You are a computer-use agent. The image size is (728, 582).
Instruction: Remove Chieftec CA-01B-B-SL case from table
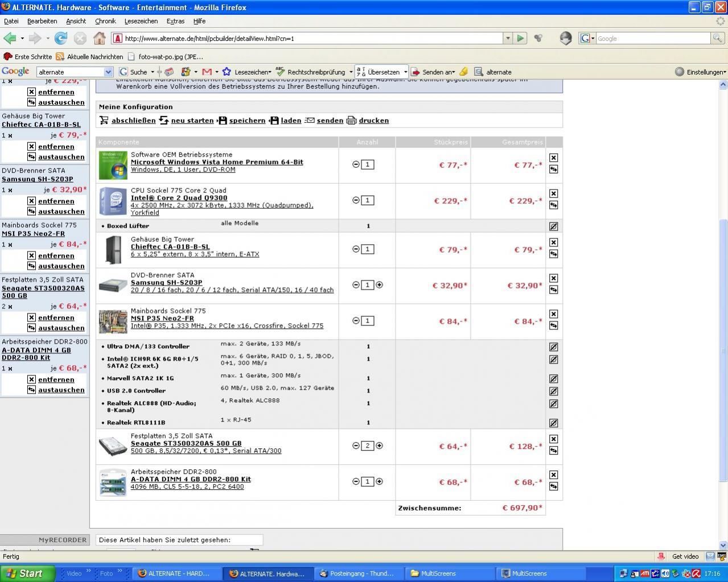point(553,242)
